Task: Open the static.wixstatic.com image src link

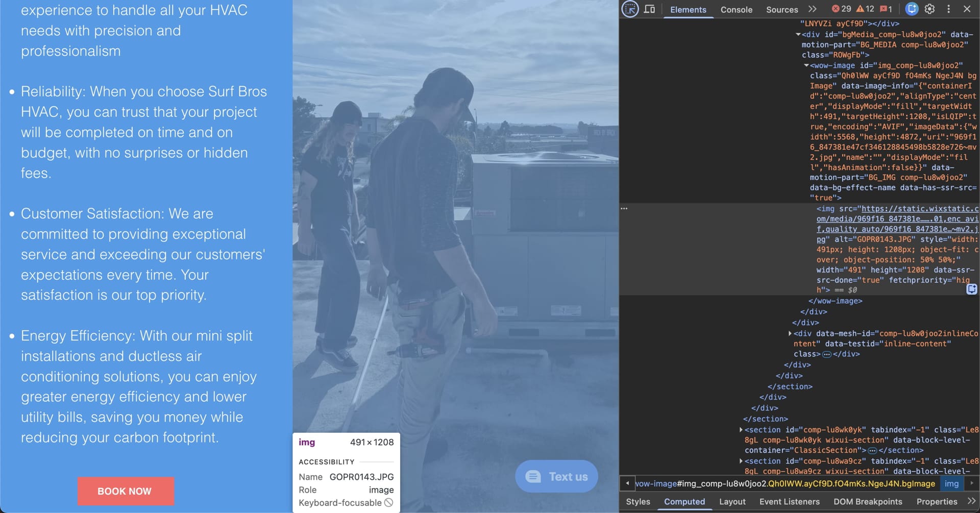Action: point(897,224)
